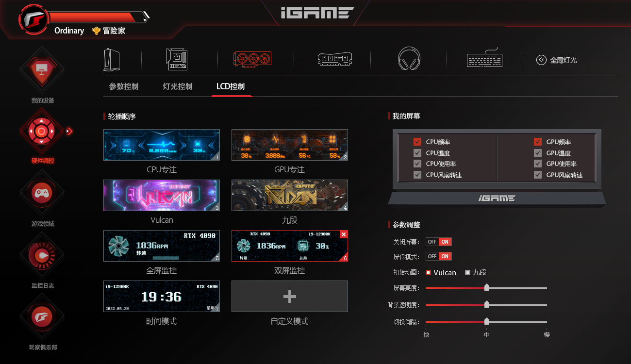Open the 监控日志 sidebar icon
Viewport: 631px width, 364px height.
pyautogui.click(x=42, y=254)
